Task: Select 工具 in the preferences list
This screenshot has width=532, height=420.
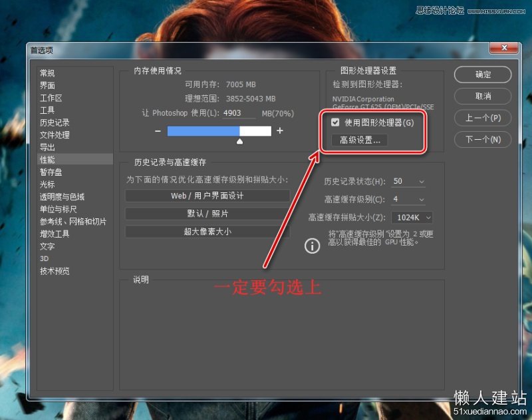Action: click(x=47, y=110)
